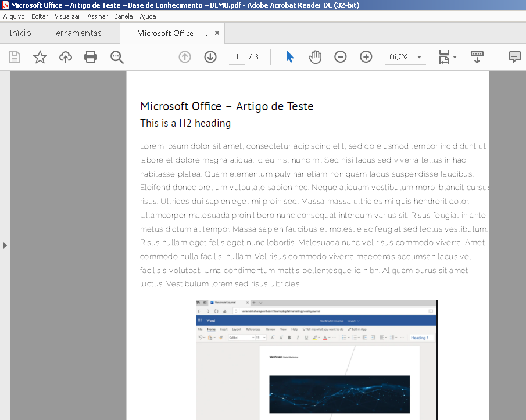Expand the zoom level dropdown
Viewport: 526px width, 420px height.
(x=419, y=57)
